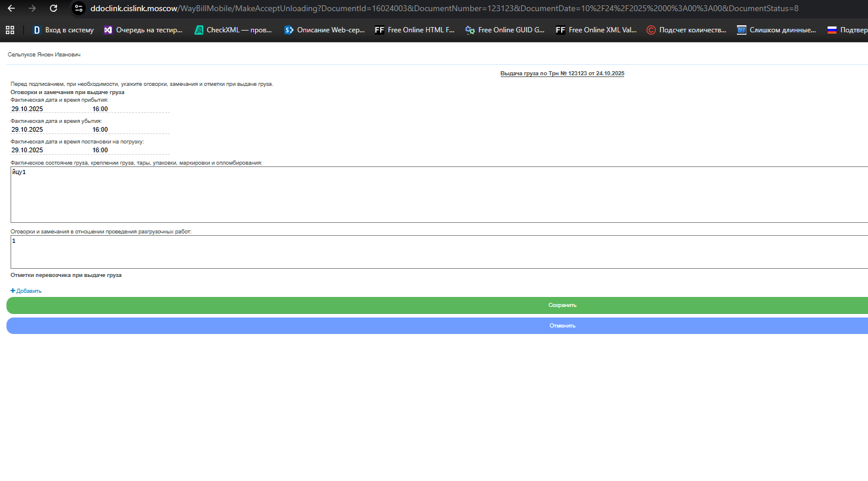Click the label 'Фактическое состояние груза, креплении груза...'
Viewport: 868px width, 481px height.
(x=136, y=163)
